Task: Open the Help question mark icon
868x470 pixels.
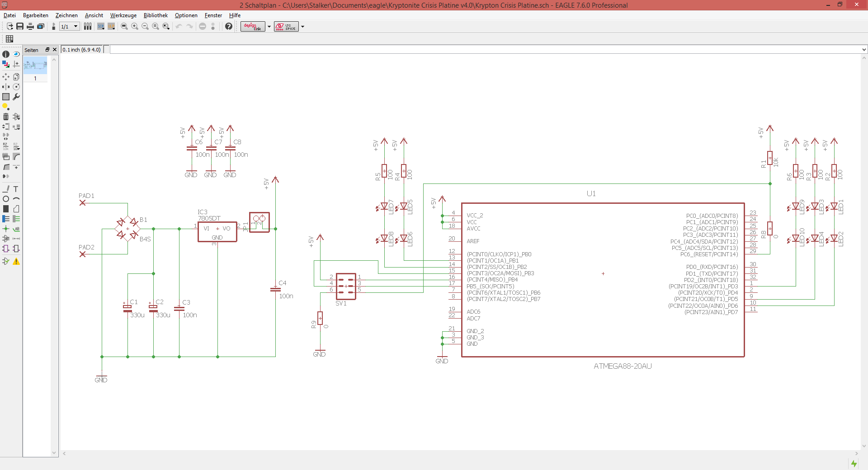Action: pyautogui.click(x=229, y=26)
